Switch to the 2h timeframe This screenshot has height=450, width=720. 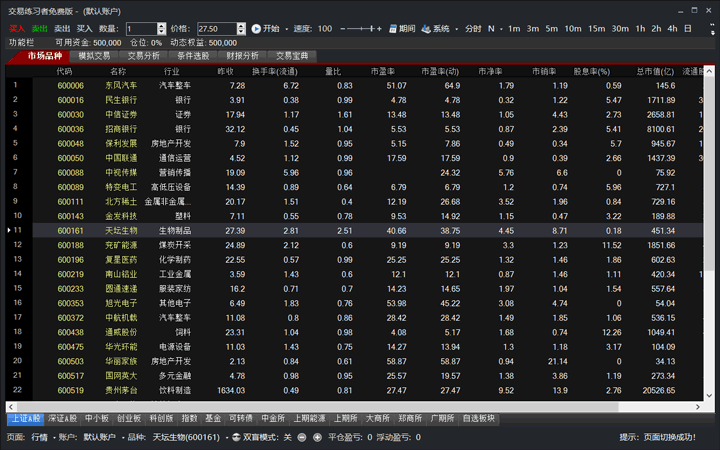pos(656,28)
